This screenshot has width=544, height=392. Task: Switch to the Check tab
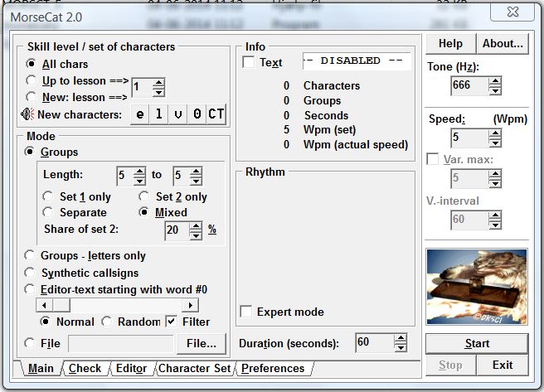coord(85,368)
